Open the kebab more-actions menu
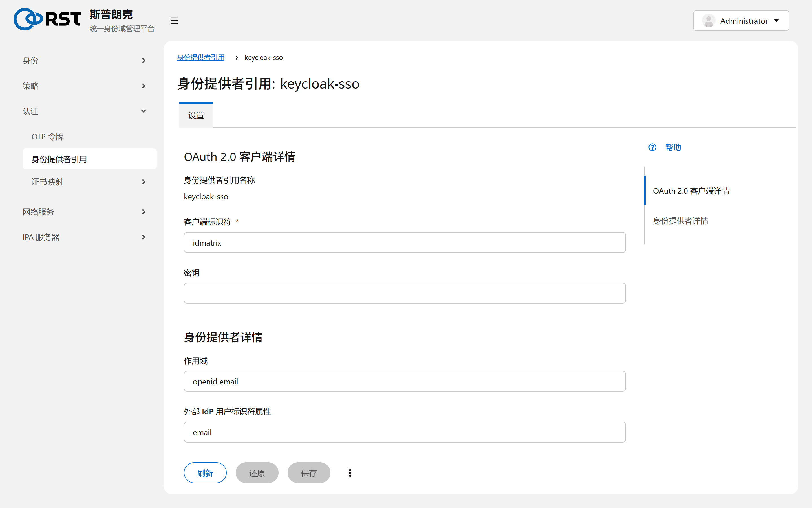 350,473
